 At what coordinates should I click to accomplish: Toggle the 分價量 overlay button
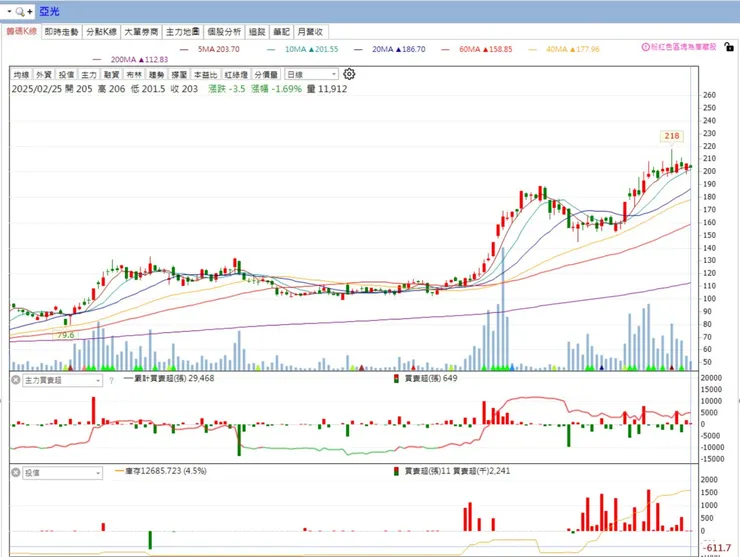point(266,75)
